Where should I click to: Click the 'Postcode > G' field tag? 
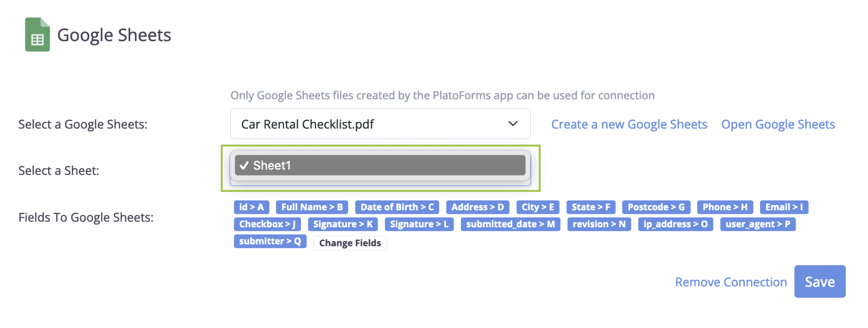[x=656, y=207]
